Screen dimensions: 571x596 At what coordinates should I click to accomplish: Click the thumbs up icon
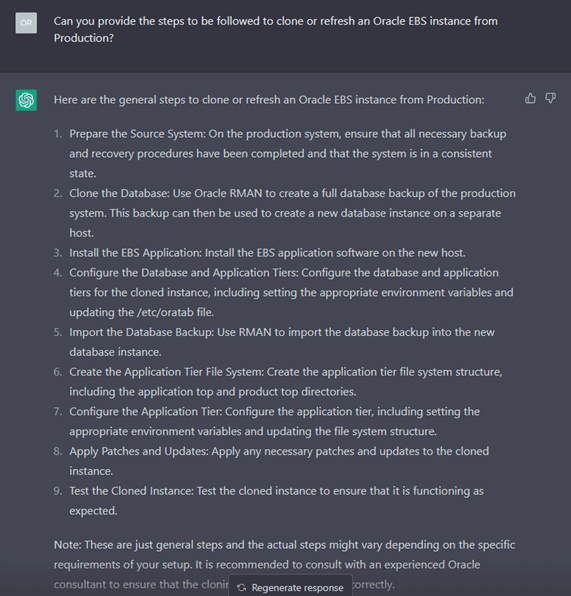tap(530, 98)
